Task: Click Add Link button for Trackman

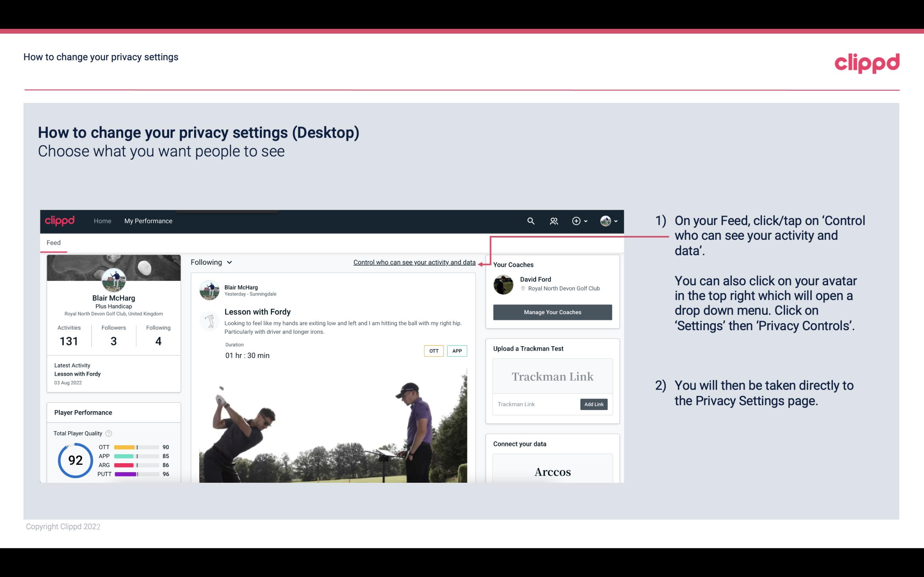Action: [593, 404]
